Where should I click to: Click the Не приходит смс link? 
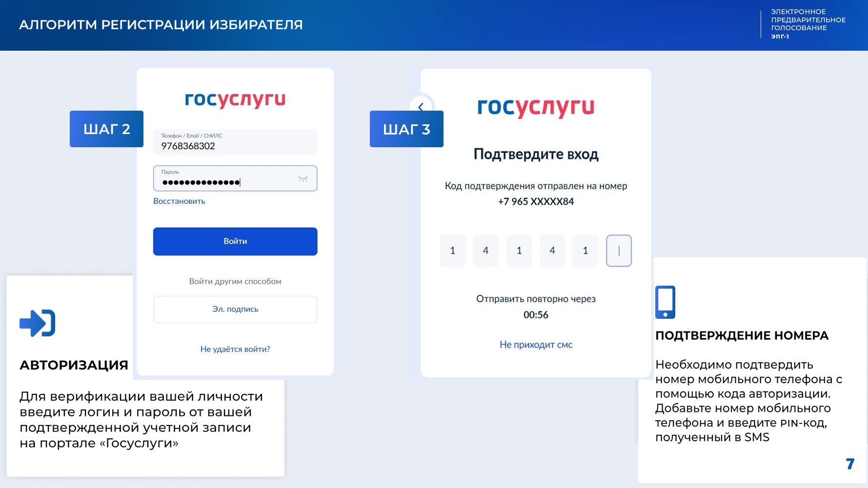(536, 345)
